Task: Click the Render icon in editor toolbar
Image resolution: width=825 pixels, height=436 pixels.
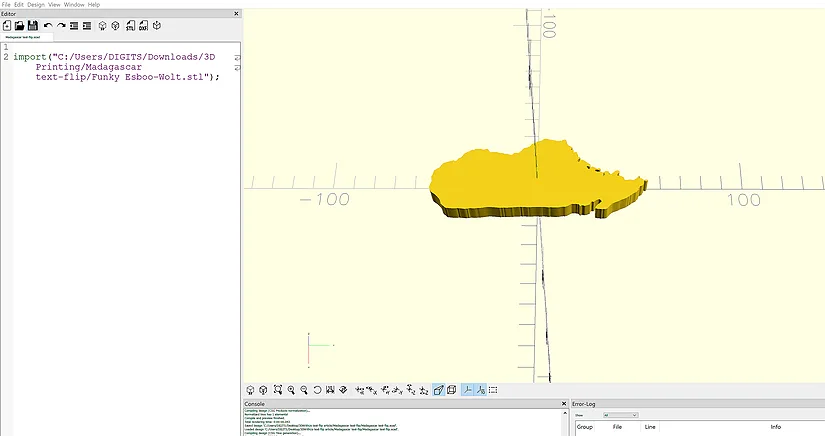Action: (x=116, y=26)
